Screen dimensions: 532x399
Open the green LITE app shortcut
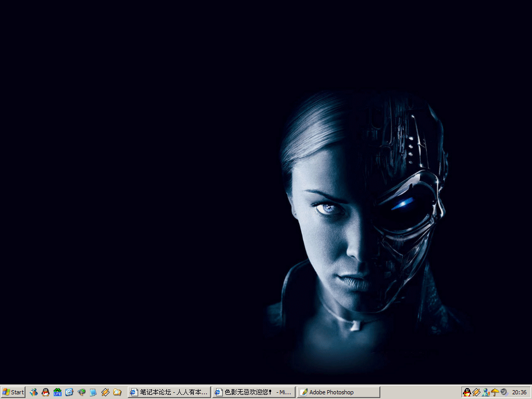tap(57, 392)
